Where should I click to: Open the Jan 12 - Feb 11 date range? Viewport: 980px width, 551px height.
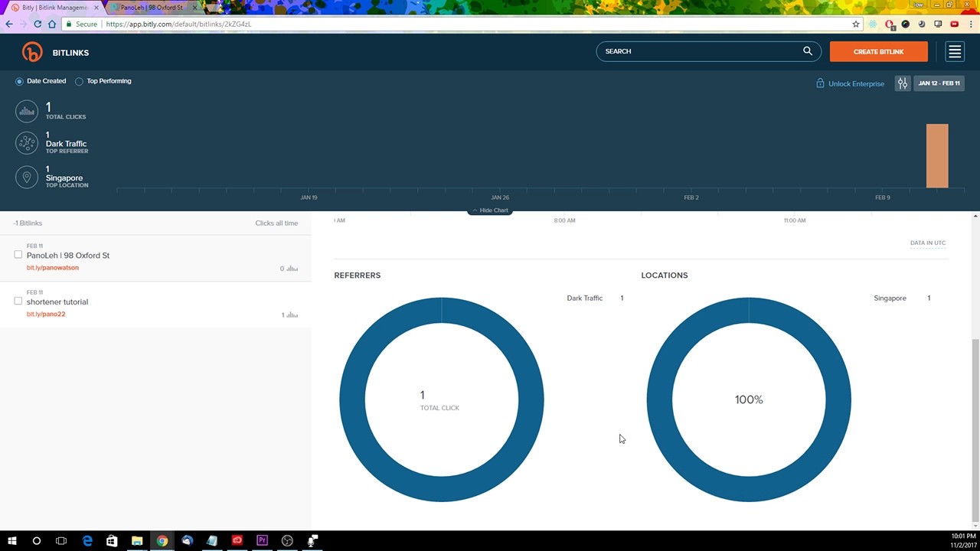tap(939, 83)
